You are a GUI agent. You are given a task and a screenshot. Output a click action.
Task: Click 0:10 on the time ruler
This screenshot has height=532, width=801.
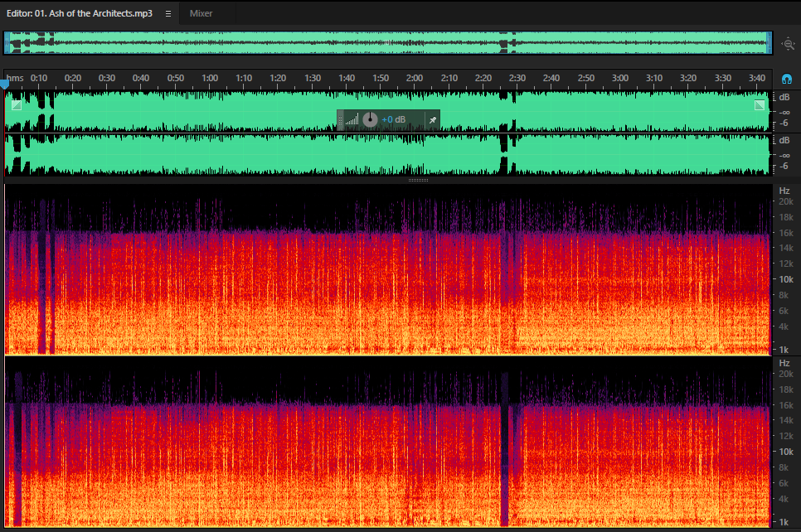point(39,78)
